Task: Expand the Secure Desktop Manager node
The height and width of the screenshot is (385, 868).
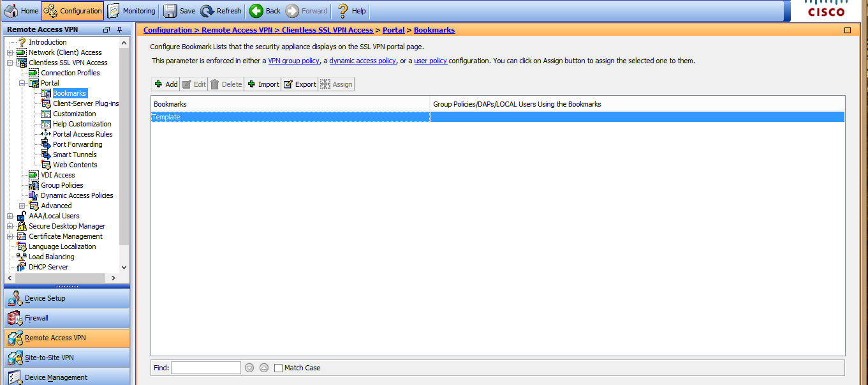Action: click(10, 226)
